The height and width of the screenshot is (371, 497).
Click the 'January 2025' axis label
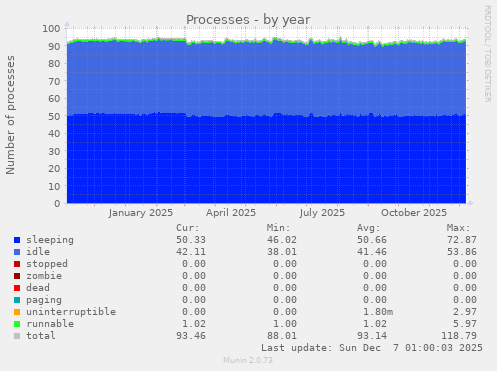[x=141, y=213]
